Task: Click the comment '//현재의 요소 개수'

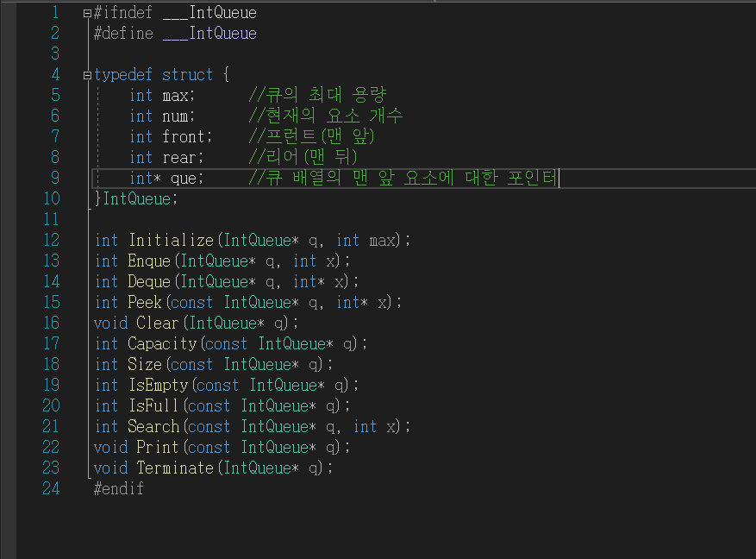Action: click(x=326, y=116)
